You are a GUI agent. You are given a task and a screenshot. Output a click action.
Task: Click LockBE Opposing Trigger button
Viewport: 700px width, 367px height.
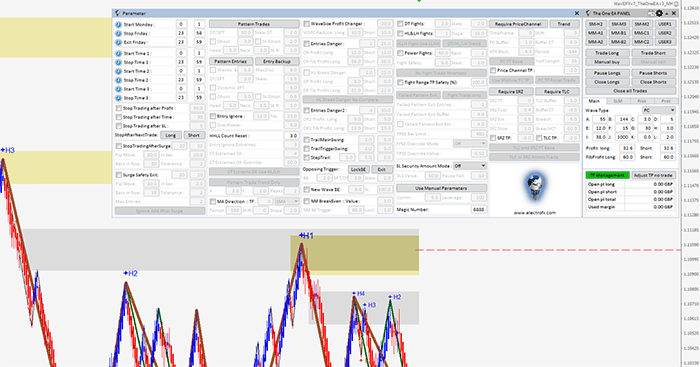coord(358,170)
